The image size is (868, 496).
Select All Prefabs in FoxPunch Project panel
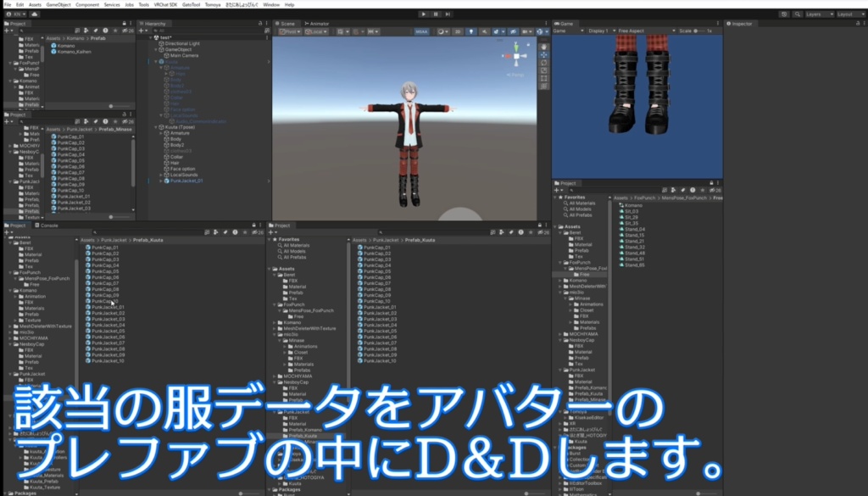tap(581, 215)
